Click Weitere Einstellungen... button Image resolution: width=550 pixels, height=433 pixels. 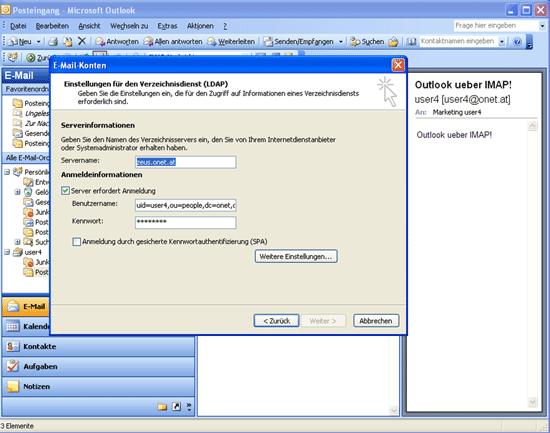coord(296,257)
